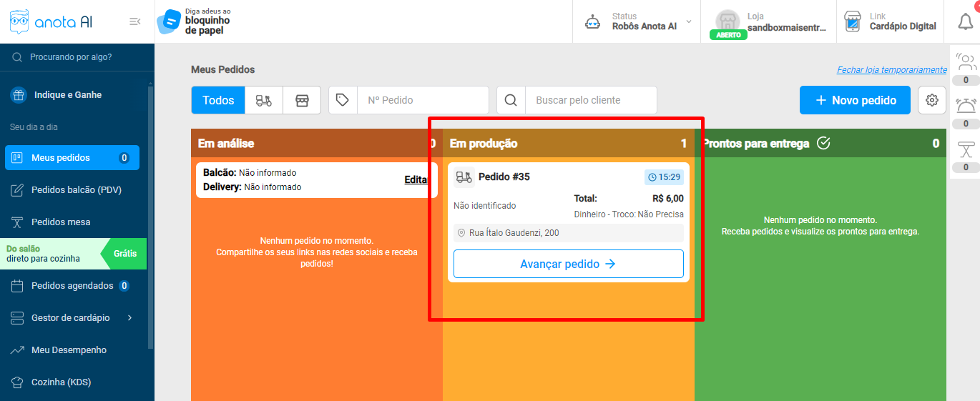Click the Não identificado customer text
This screenshot has width=980, height=401.
(x=484, y=206)
